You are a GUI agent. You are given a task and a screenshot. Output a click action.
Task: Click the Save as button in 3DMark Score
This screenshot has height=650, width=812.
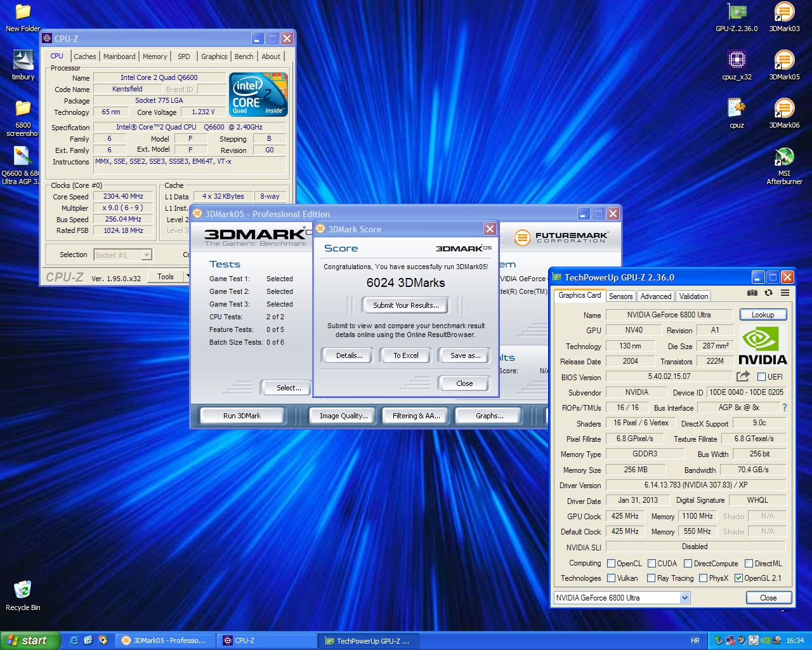[x=465, y=355]
